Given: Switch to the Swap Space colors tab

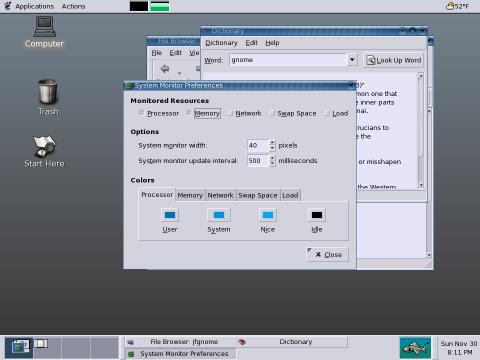Looking at the screenshot, I should (258, 195).
